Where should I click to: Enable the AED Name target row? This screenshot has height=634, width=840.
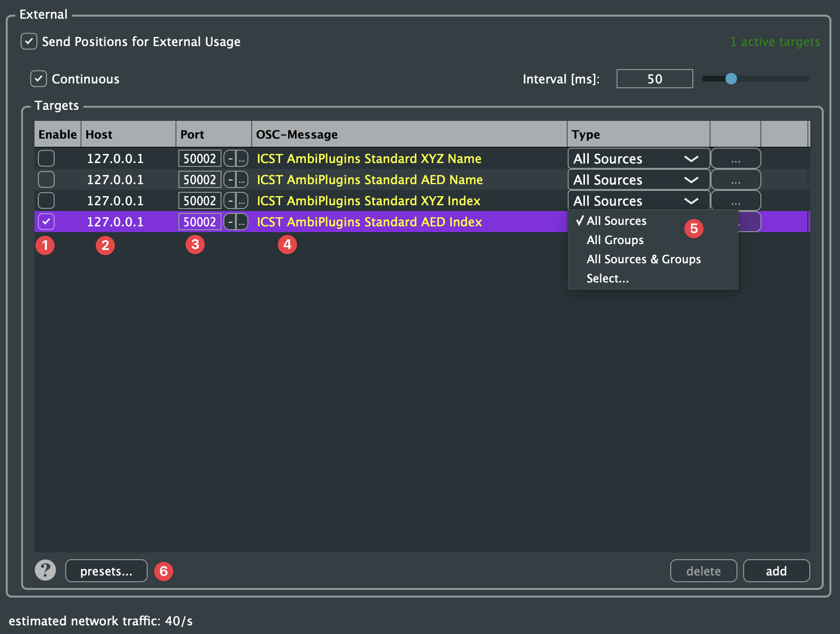point(47,179)
